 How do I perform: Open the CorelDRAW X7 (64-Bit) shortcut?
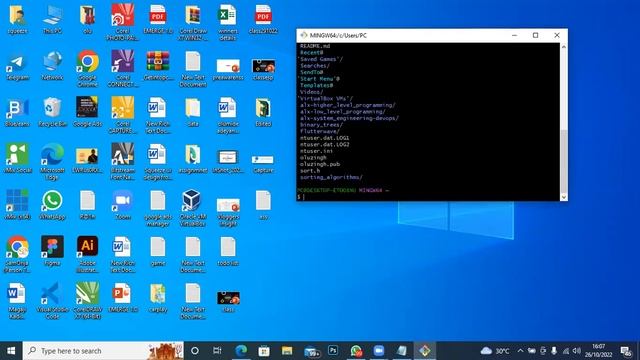pos(87,301)
